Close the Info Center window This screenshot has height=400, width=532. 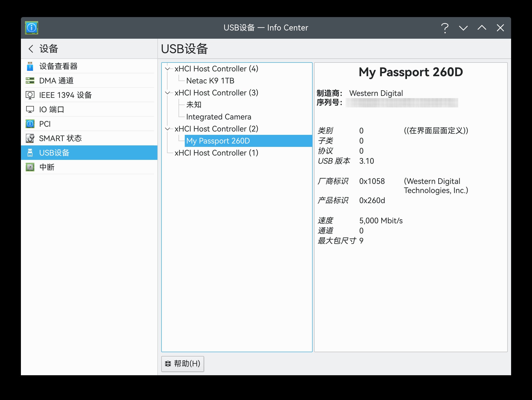click(x=500, y=28)
